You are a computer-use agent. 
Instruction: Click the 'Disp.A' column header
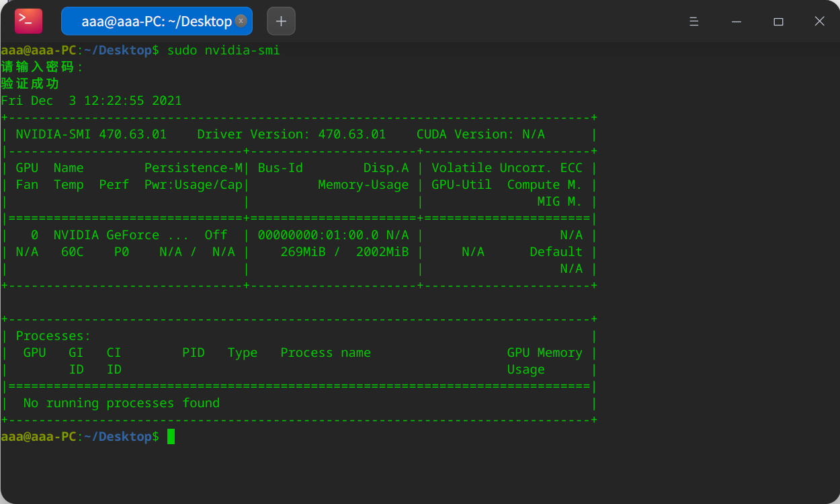coord(386,168)
